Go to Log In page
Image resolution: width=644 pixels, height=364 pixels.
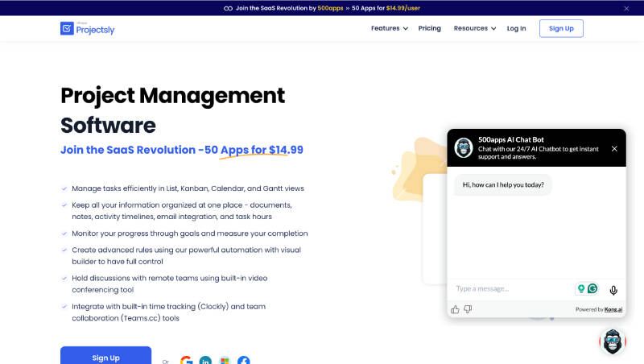tap(516, 28)
